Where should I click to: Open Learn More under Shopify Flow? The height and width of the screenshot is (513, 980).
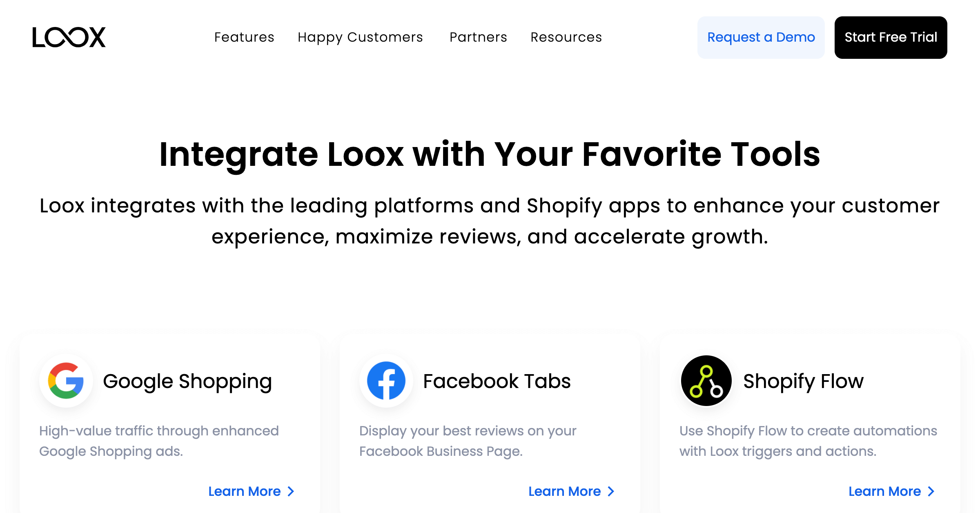tap(884, 491)
